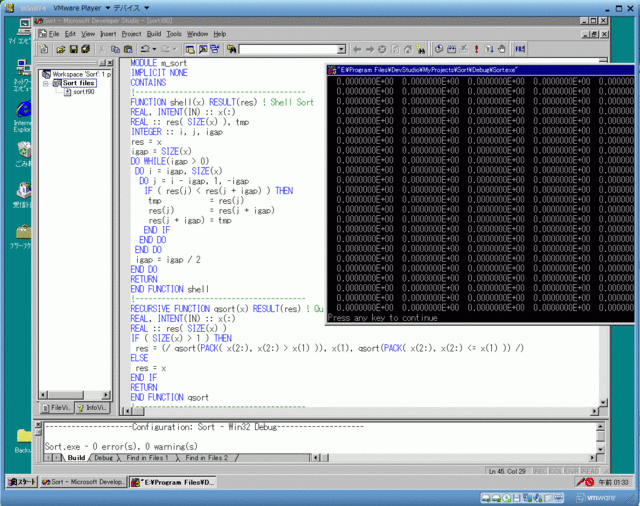640x506 pixels.
Task: Open the Project menu
Action: 131,34
